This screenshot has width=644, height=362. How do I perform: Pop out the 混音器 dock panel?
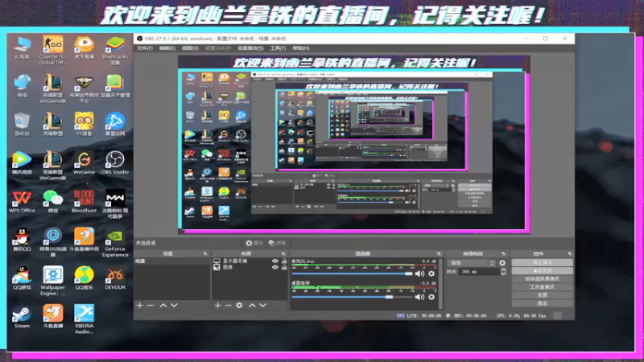coord(439,254)
